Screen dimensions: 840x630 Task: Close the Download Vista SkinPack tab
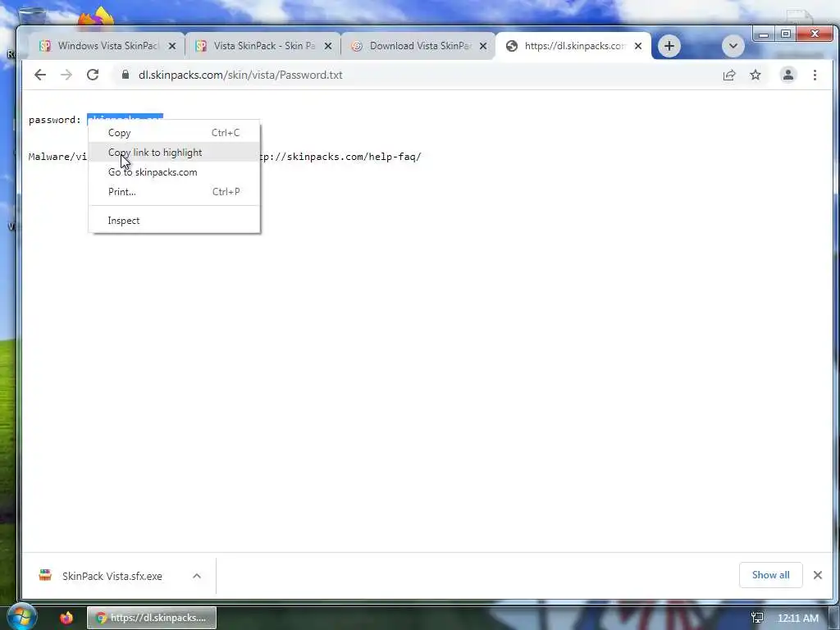(482, 46)
